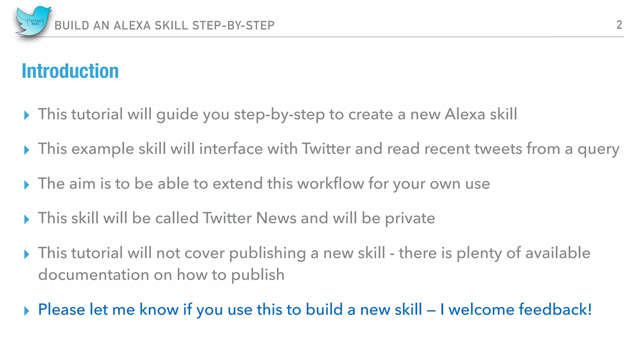Click the blue bullet arrow beside 'Please let me know'

coord(27,311)
